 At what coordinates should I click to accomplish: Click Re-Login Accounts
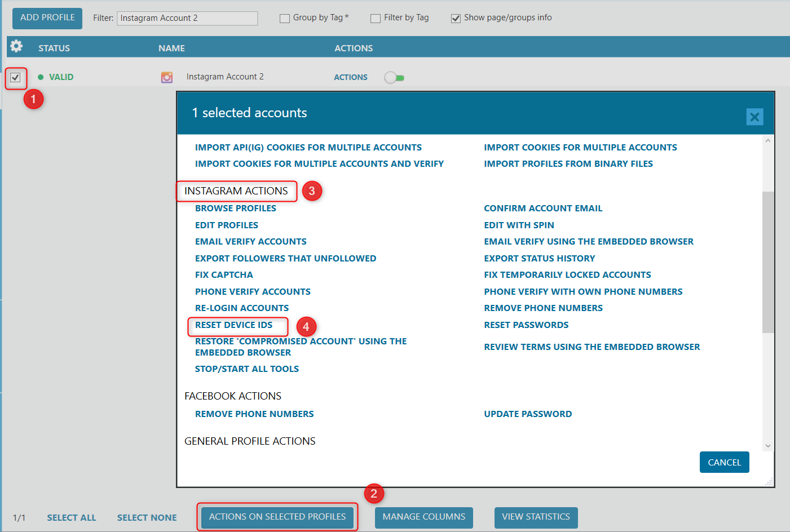coord(242,308)
